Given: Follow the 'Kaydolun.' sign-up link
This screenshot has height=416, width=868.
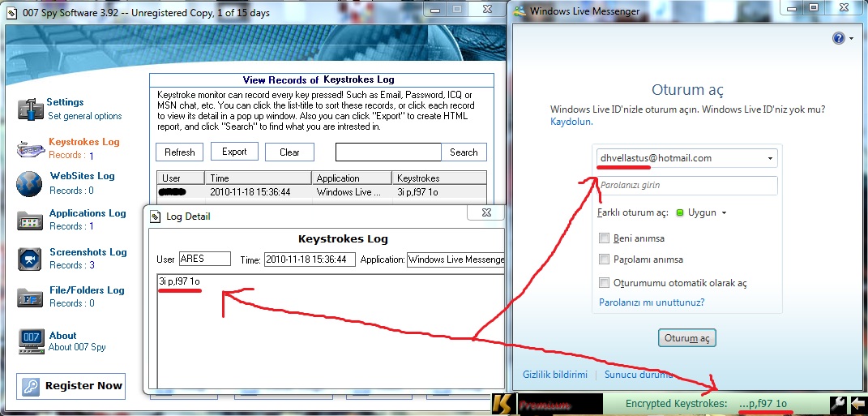Looking at the screenshot, I should 571,122.
